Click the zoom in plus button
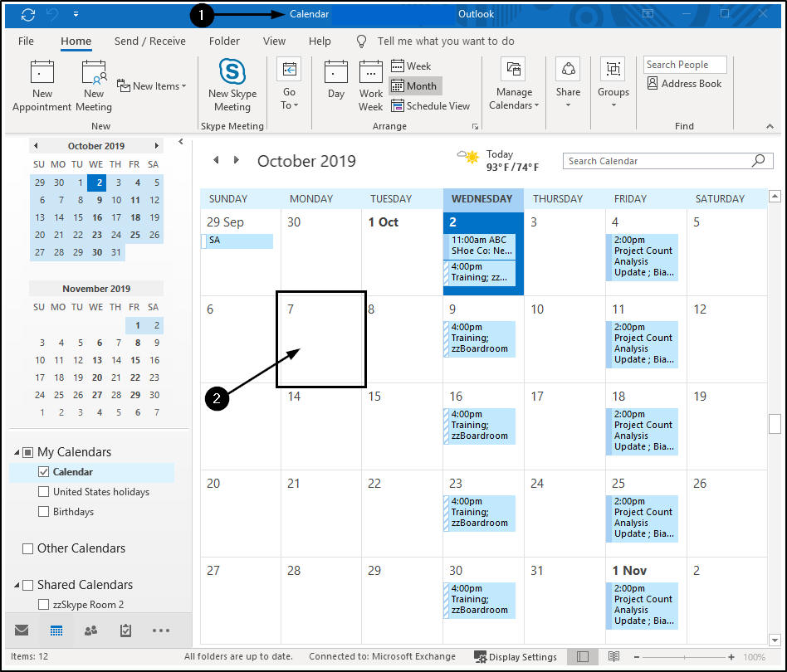 pyautogui.click(x=731, y=657)
